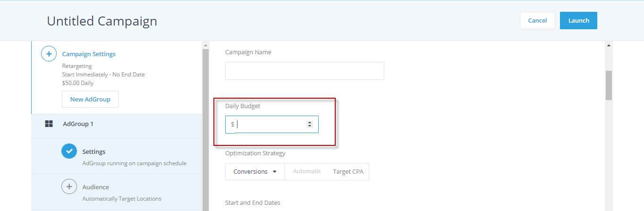The image size is (644, 211).
Task: Select the Automatic optimization option
Action: click(307, 171)
